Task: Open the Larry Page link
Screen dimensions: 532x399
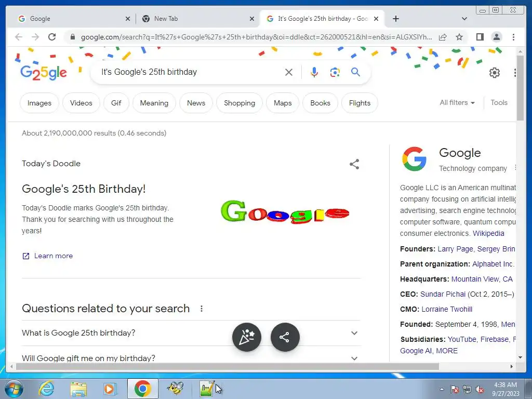Action: (x=455, y=249)
